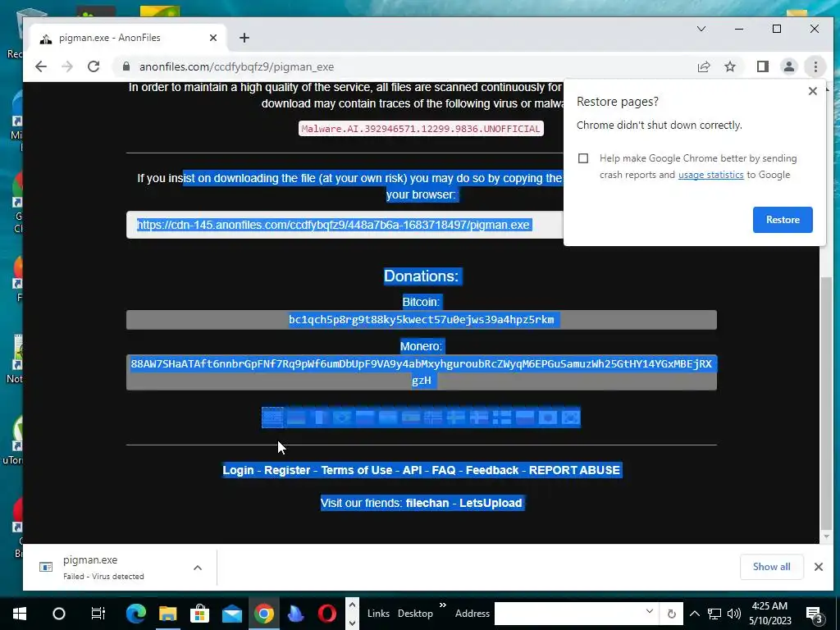Bookmark this page with the star icon
840x630 pixels.
730,67
